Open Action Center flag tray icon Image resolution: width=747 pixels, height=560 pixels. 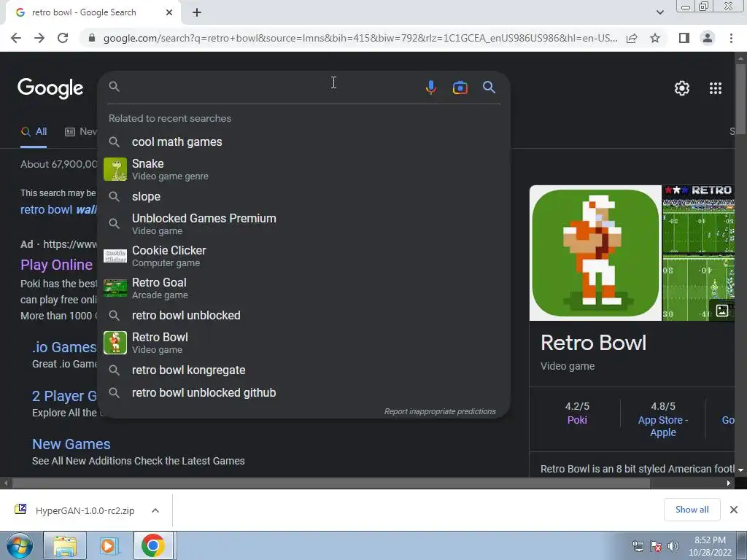pos(656,546)
